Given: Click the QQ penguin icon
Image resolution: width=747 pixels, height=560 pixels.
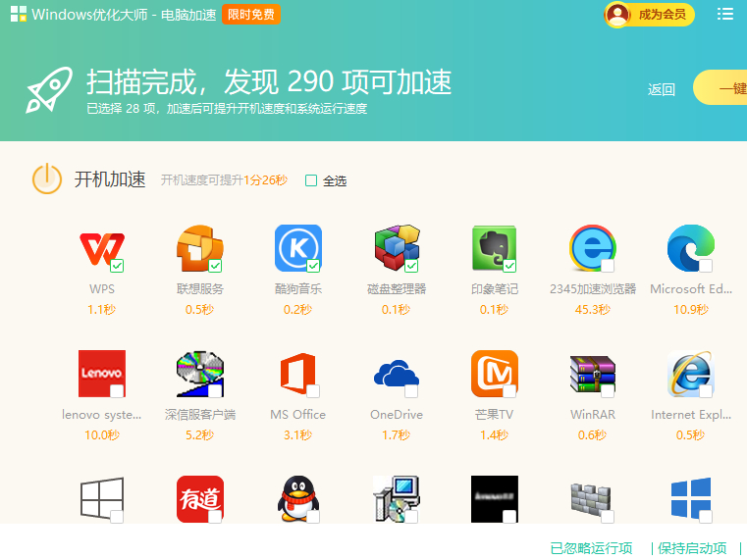Looking at the screenshot, I should click(x=298, y=498).
